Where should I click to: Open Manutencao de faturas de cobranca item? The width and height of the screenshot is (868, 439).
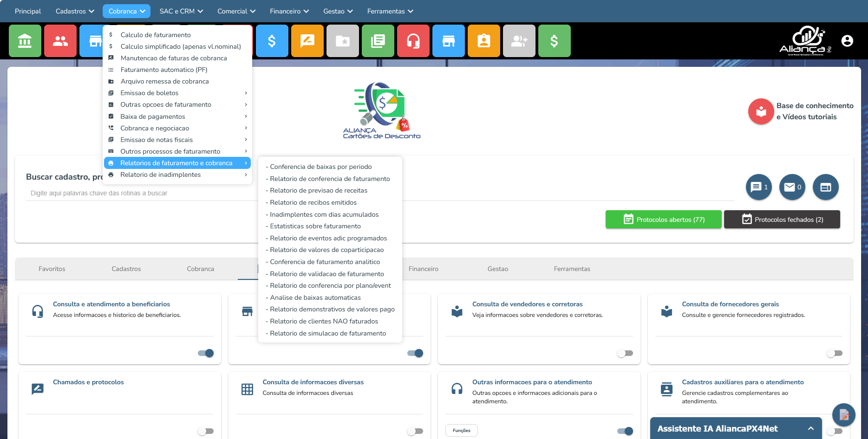coord(177,58)
